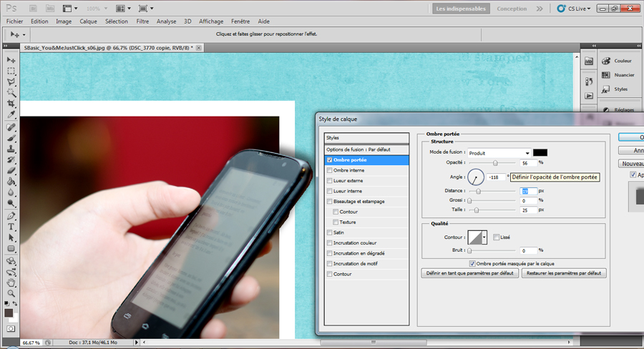Click Restaurer les paramètres par défaut
644x349 pixels.
564,273
